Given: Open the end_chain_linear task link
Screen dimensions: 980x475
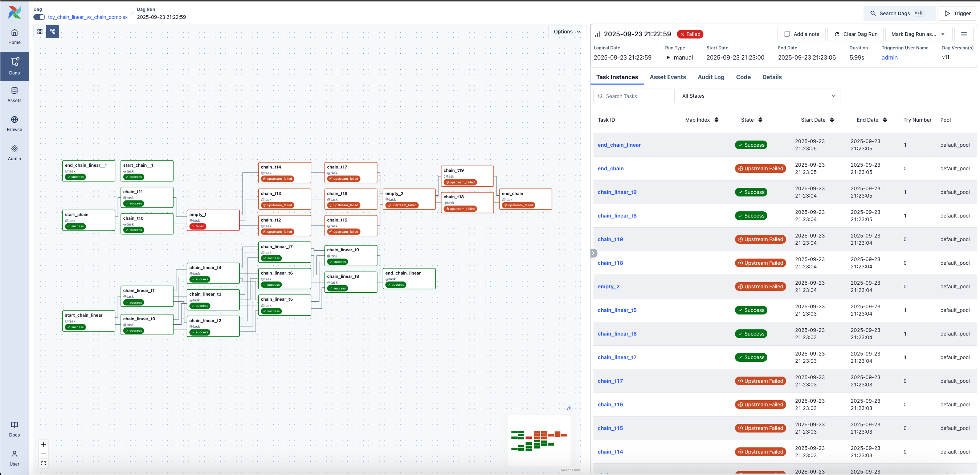Looking at the screenshot, I should (x=619, y=145).
